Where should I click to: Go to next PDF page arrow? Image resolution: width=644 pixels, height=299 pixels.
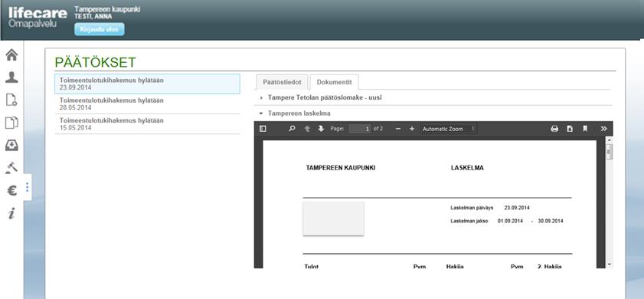pyautogui.click(x=321, y=129)
